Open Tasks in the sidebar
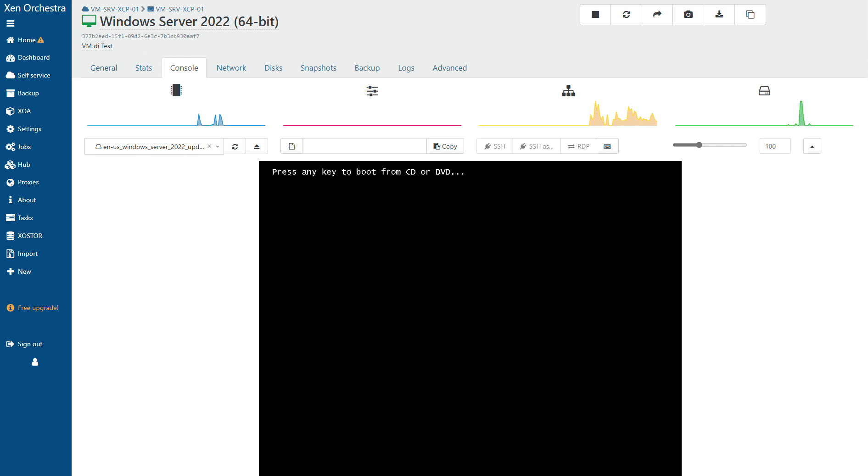Screen dimensions: 868x476 pyautogui.click(x=20, y=218)
